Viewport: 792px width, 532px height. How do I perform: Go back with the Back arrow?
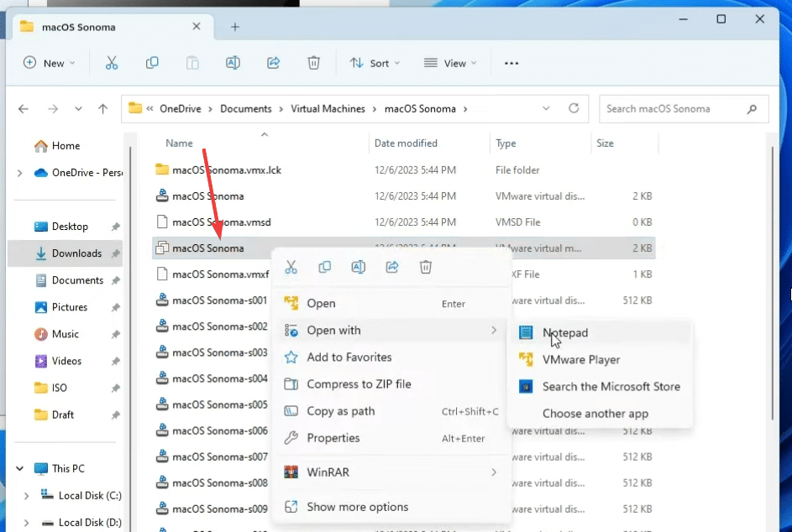point(24,108)
